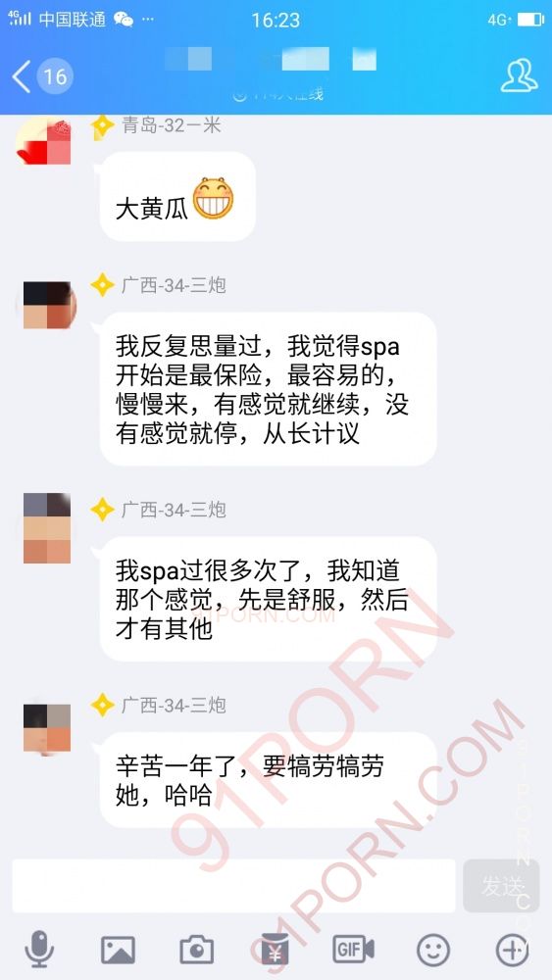Image resolution: width=552 pixels, height=980 pixels.
Task: Tap the avatar of 青岛-32一米
Action: pos(43,140)
